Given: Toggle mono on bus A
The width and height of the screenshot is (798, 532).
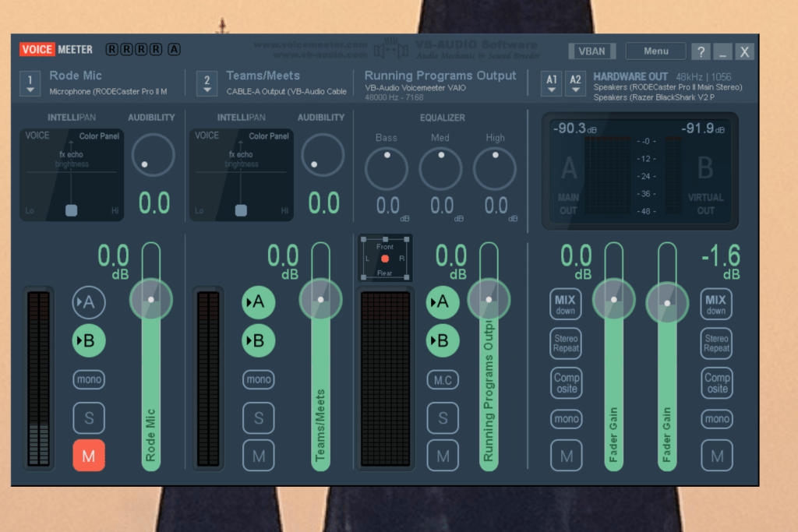Looking at the screenshot, I should point(567,418).
